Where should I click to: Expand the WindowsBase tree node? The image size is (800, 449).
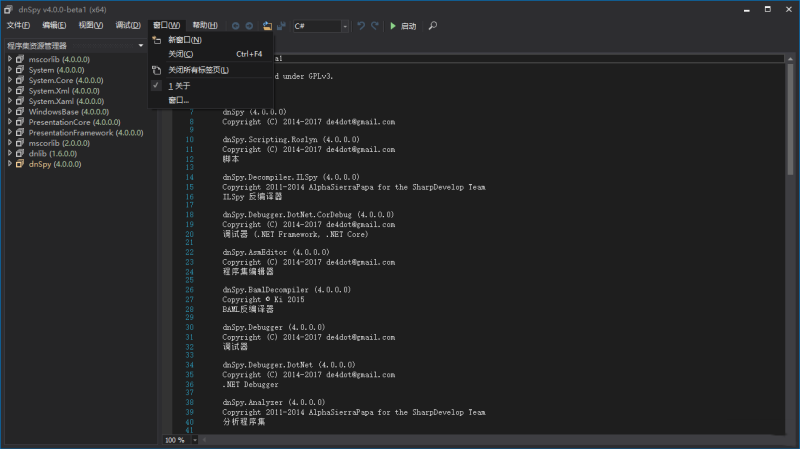click(10, 111)
